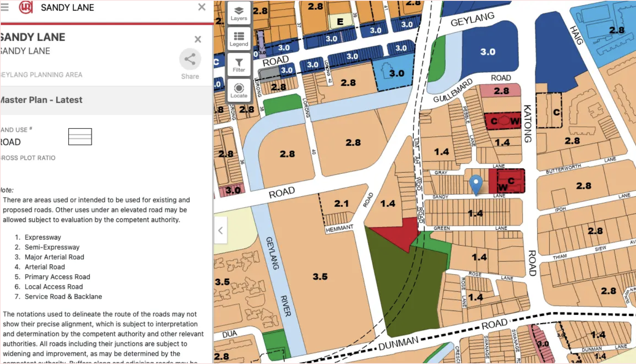Click the URA logo icon
The width and height of the screenshot is (636, 364).
pos(25,7)
